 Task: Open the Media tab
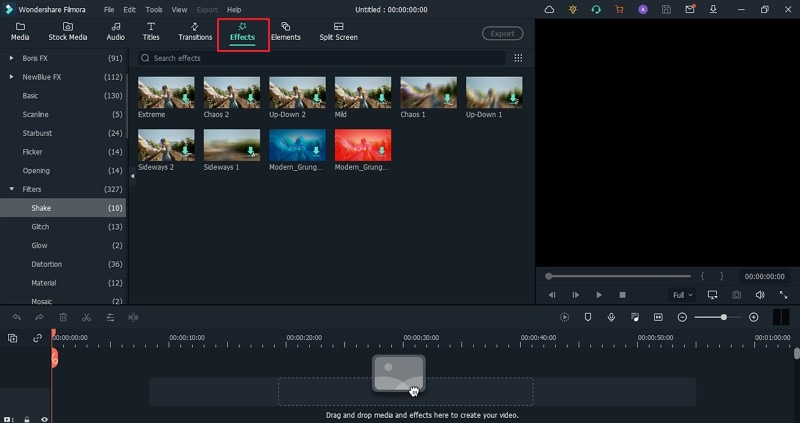20,32
